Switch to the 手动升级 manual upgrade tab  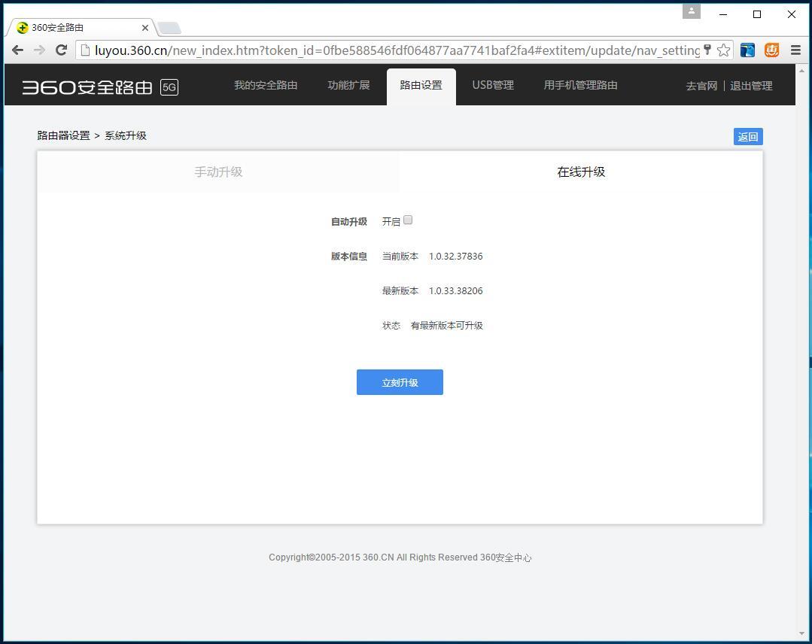coord(218,172)
